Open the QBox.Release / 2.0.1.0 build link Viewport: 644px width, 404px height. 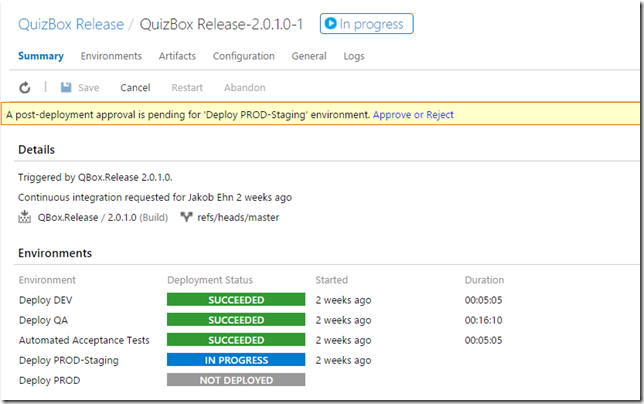click(103, 217)
